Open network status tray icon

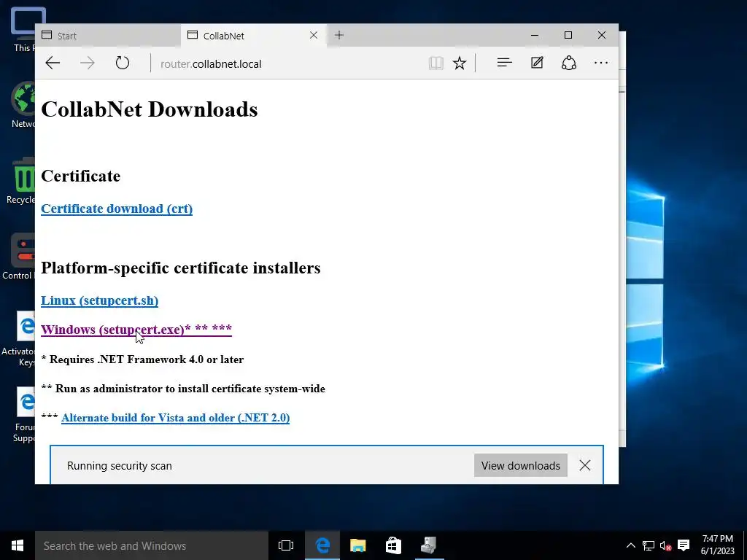point(648,545)
